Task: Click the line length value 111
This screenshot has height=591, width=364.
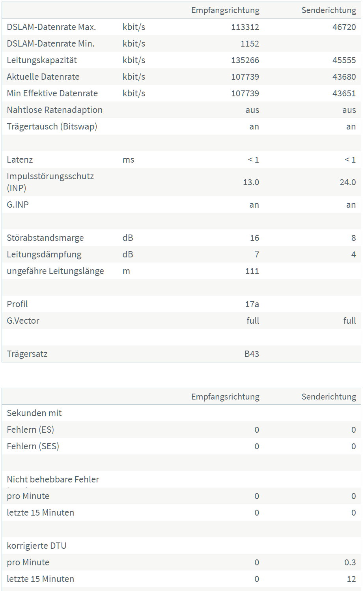Action: pos(252,271)
